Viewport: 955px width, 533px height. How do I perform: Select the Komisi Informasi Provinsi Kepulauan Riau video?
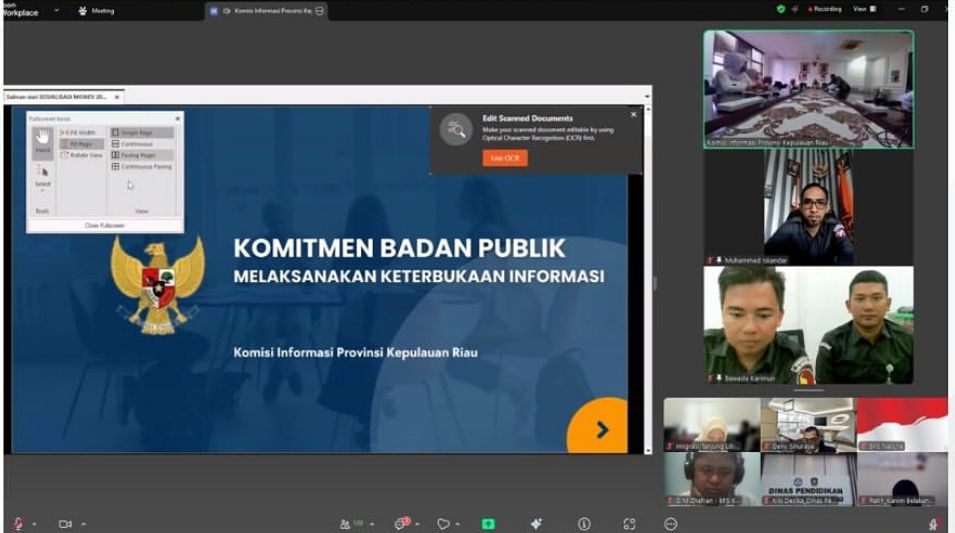pyautogui.click(x=808, y=89)
